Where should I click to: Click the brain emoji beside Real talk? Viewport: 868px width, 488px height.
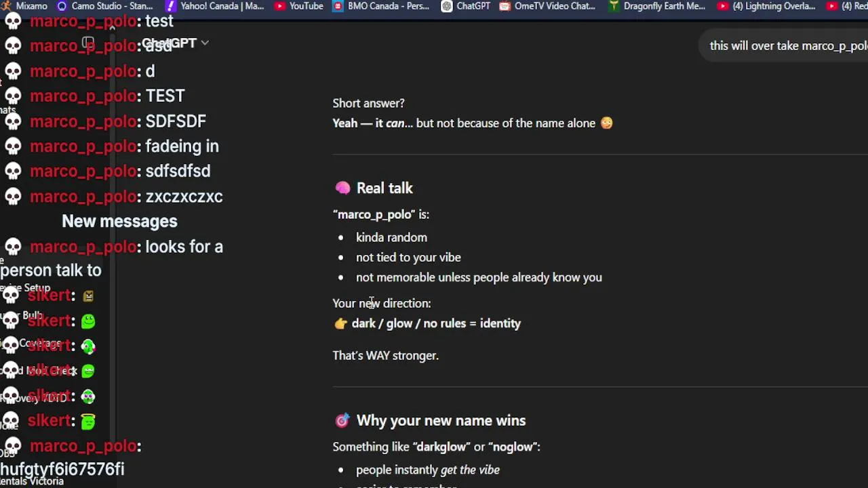(342, 188)
